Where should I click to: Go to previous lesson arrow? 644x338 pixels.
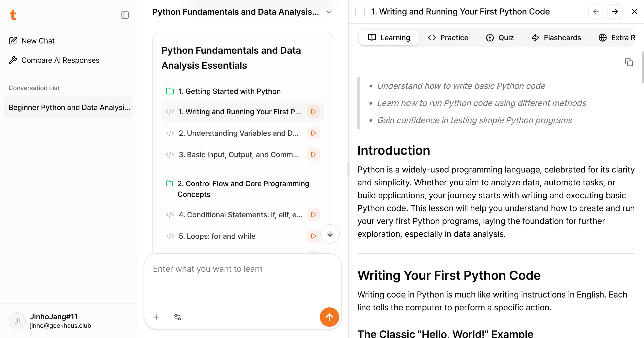(596, 12)
